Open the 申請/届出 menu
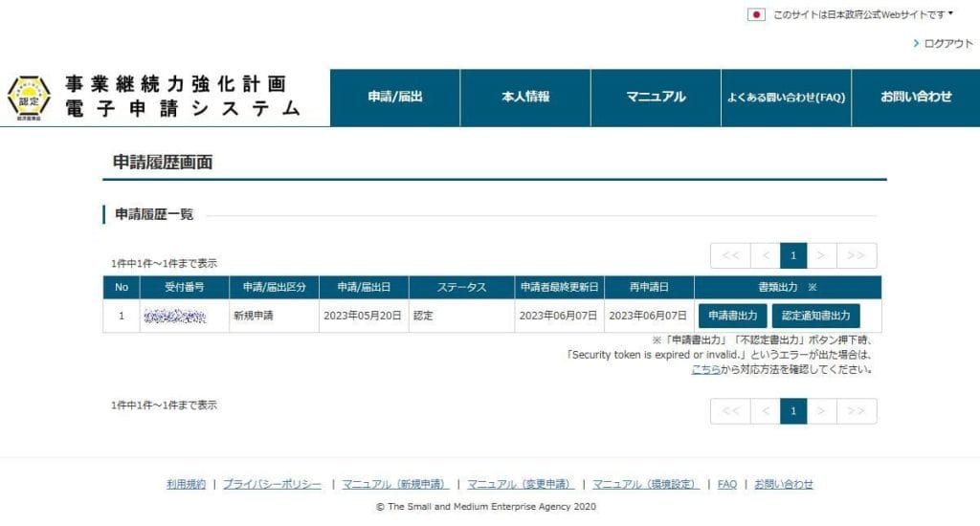 395,98
